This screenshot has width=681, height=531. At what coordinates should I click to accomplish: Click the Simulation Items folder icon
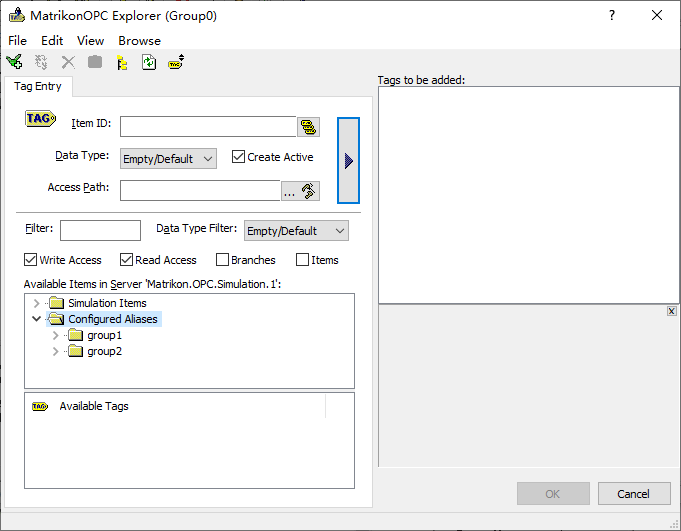pos(56,303)
